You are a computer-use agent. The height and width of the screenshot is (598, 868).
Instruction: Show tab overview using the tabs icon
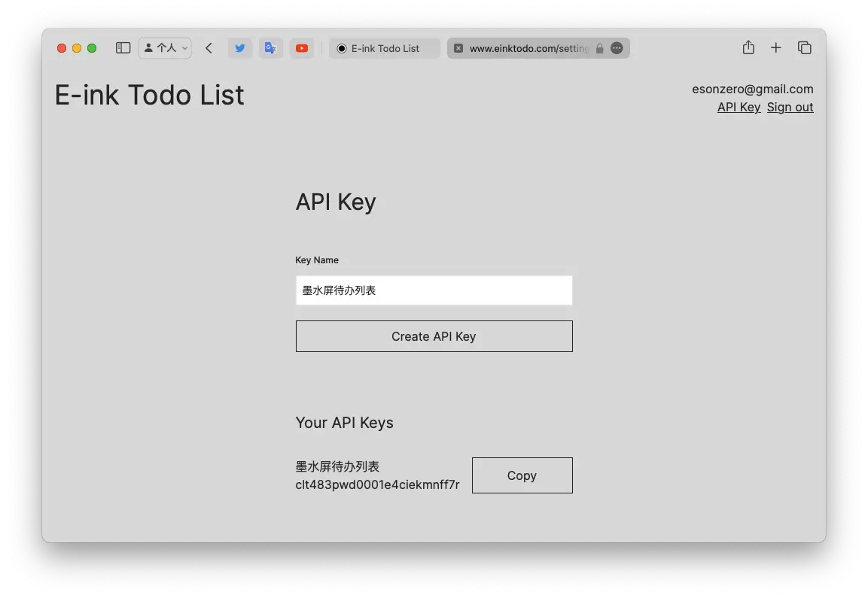pos(804,47)
